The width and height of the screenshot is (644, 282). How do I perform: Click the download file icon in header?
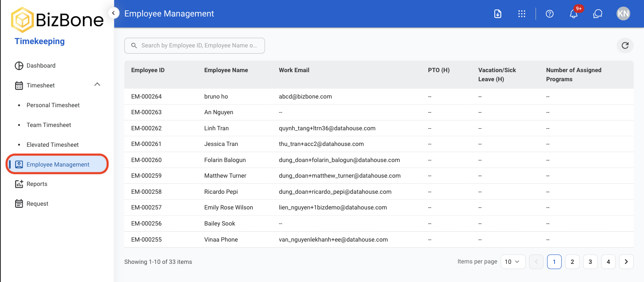point(498,14)
